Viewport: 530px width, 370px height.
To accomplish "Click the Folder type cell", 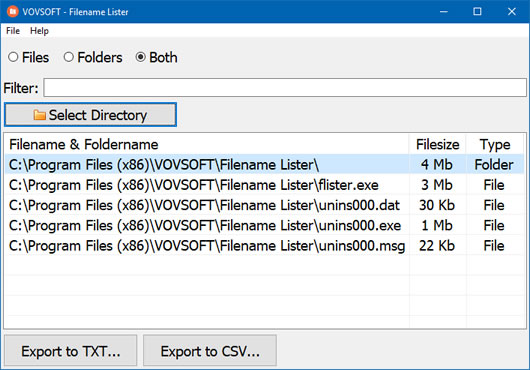I will point(494,165).
